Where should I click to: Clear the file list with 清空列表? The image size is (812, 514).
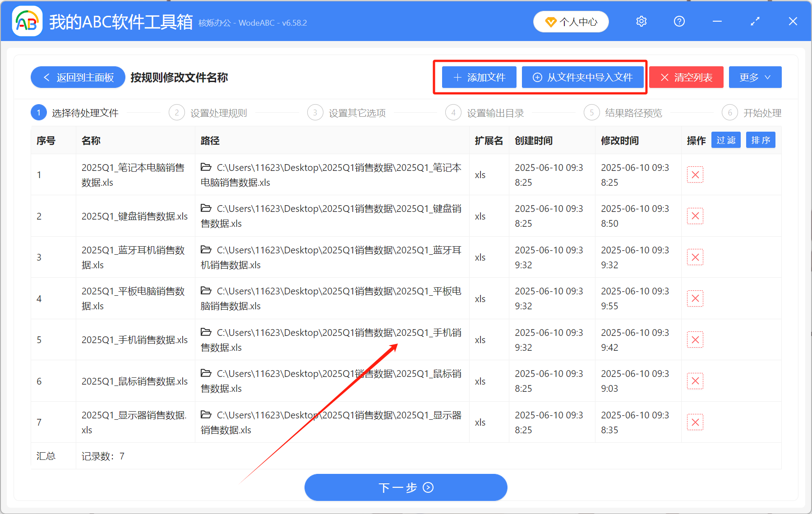point(686,77)
